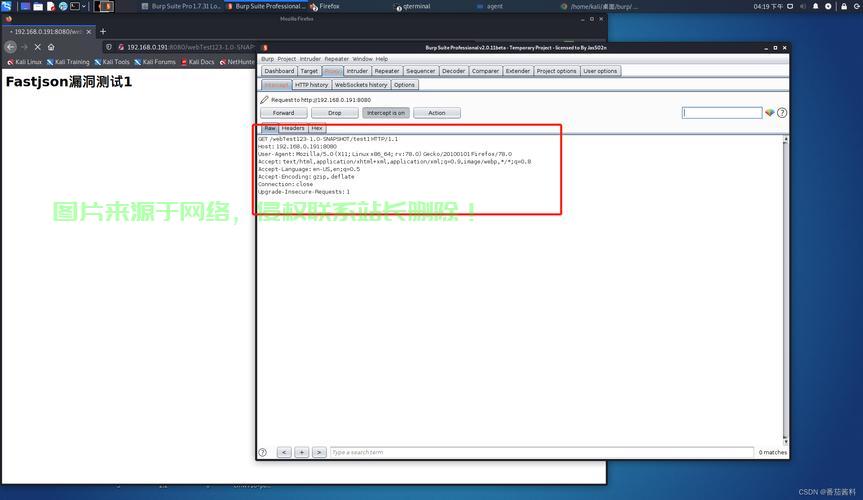Switch to the Target tab
The image size is (863, 500).
point(309,71)
